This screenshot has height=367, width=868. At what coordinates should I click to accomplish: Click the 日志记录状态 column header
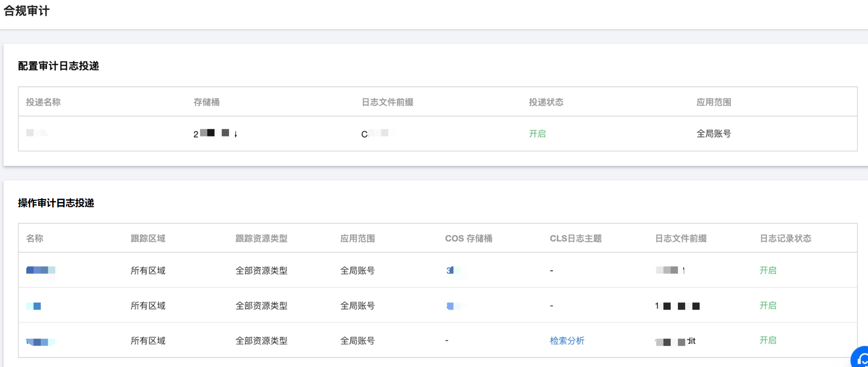785,238
